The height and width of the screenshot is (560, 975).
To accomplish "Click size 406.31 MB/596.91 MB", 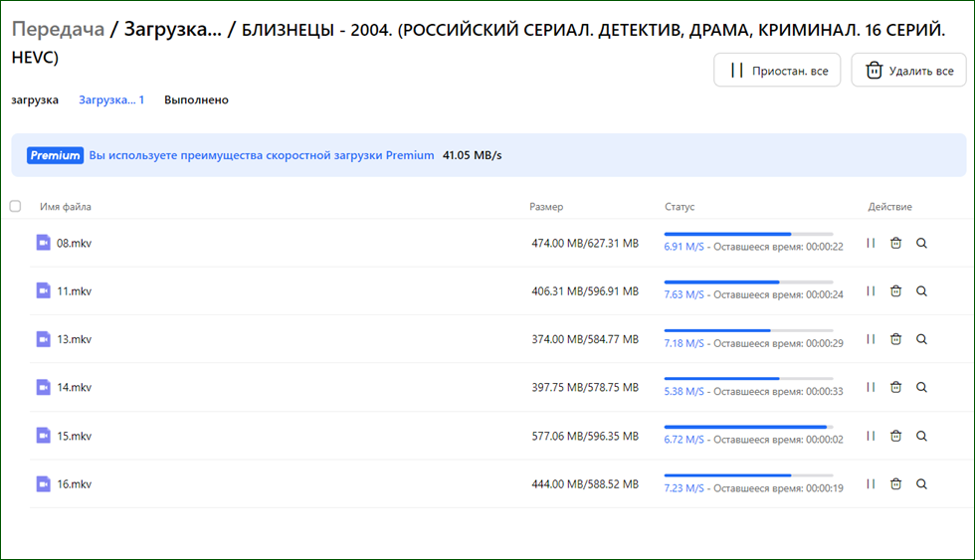I will click(585, 290).
